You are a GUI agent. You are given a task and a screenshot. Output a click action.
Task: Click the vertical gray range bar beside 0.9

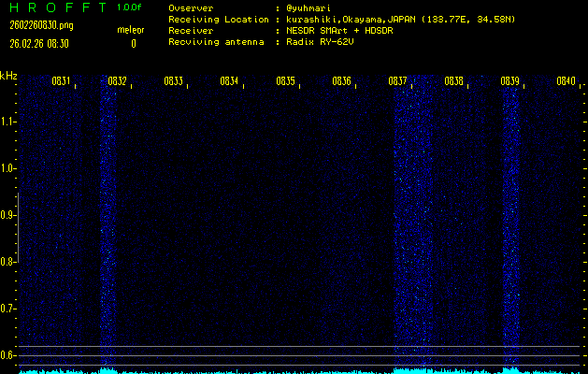click(18, 227)
